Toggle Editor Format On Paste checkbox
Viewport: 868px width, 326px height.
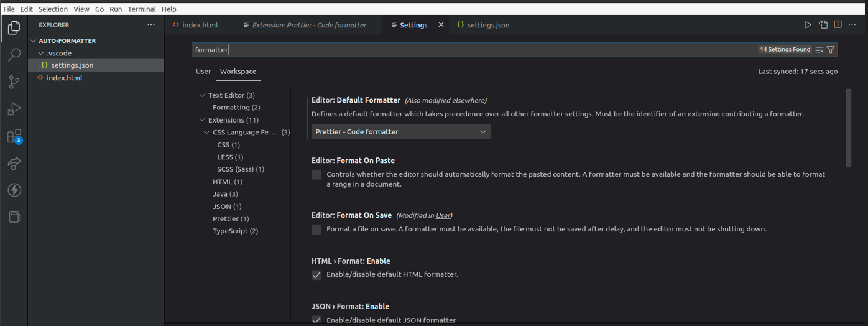[316, 175]
